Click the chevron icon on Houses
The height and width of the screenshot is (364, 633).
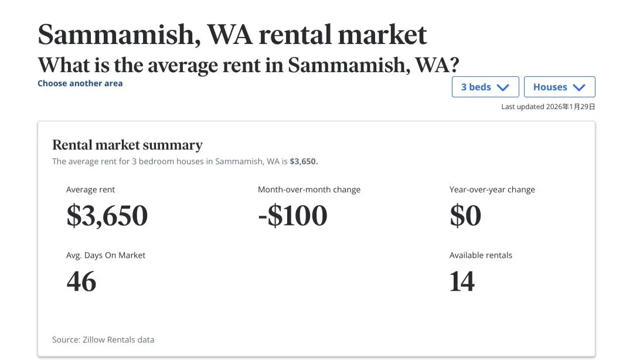click(x=579, y=87)
